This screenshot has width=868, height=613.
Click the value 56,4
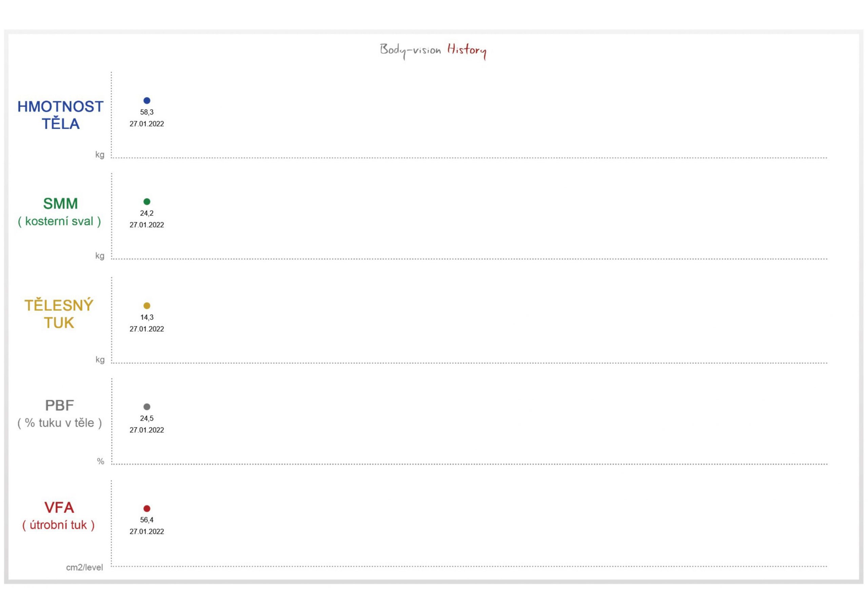tap(147, 520)
